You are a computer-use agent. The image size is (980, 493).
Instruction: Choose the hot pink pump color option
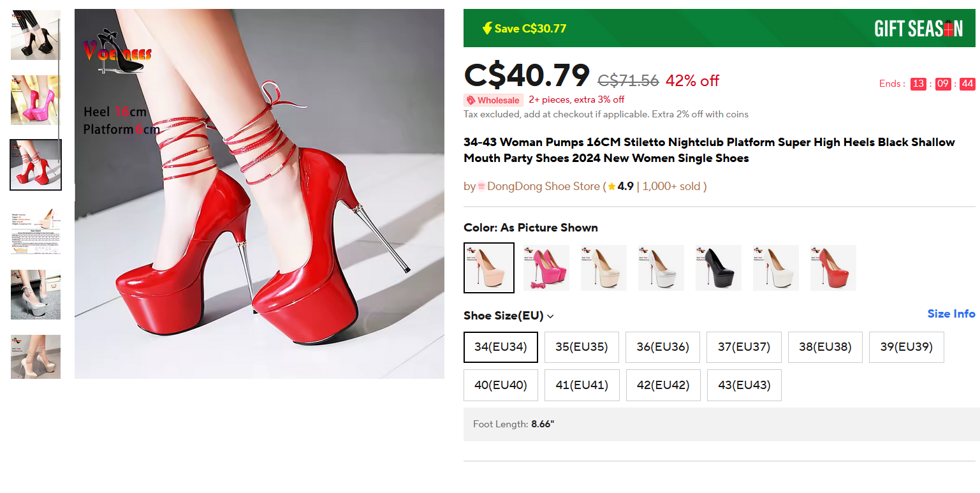pyautogui.click(x=546, y=268)
